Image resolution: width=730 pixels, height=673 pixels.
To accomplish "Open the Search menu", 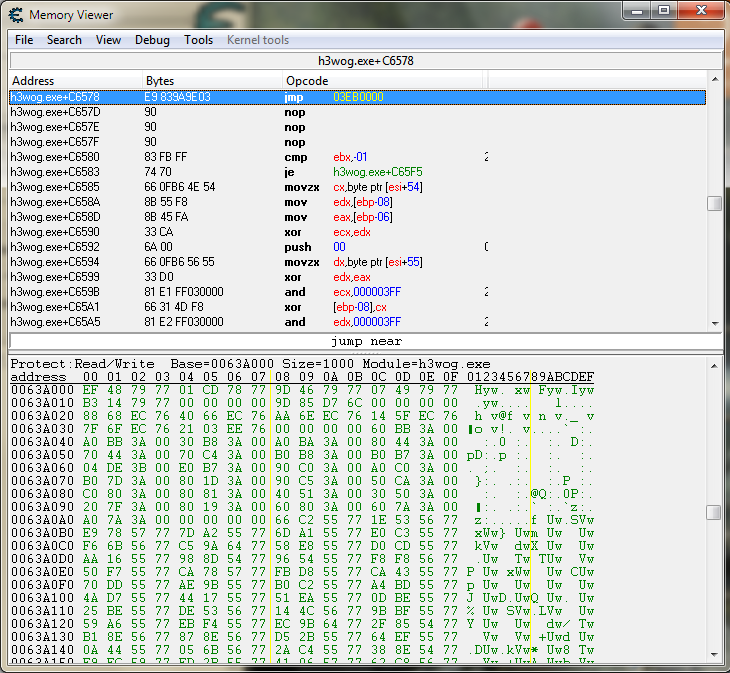I will [x=64, y=40].
